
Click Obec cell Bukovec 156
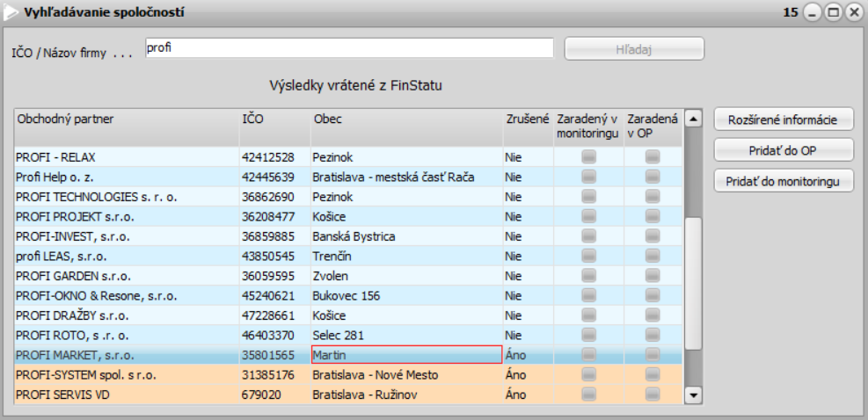pyautogui.click(x=407, y=296)
